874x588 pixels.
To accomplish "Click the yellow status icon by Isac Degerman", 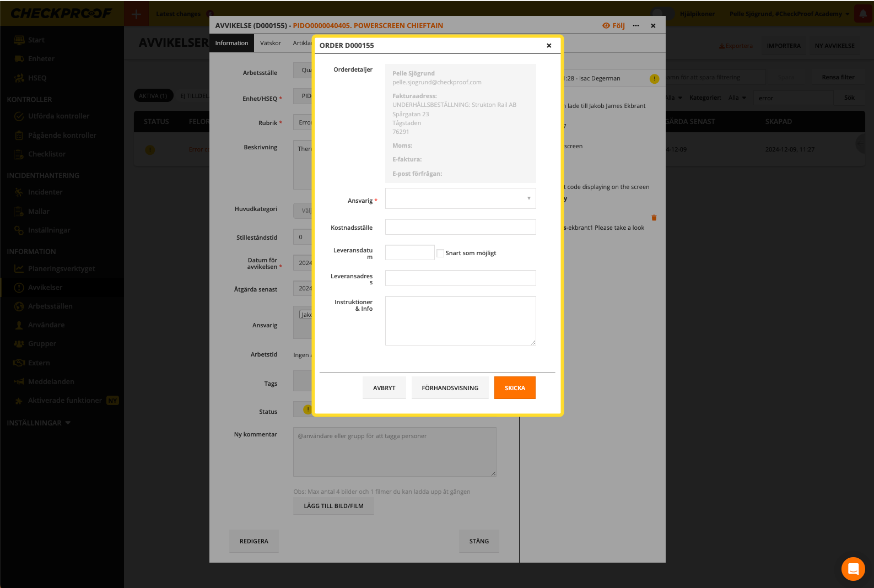I will point(654,79).
